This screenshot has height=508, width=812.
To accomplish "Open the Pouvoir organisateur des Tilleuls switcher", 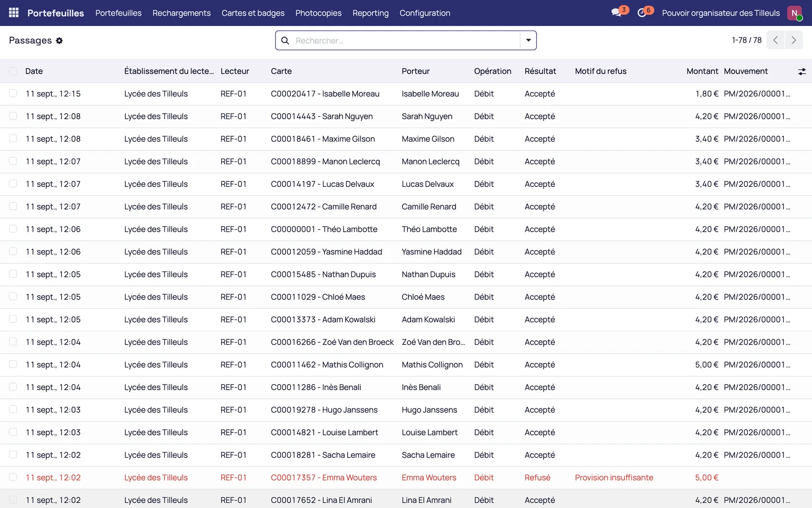I will (x=721, y=13).
